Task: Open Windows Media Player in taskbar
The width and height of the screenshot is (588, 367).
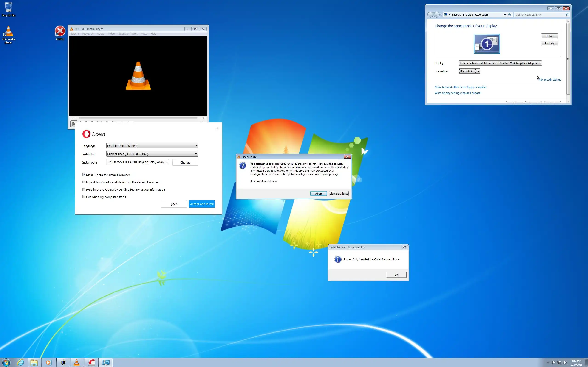Action: [48, 362]
